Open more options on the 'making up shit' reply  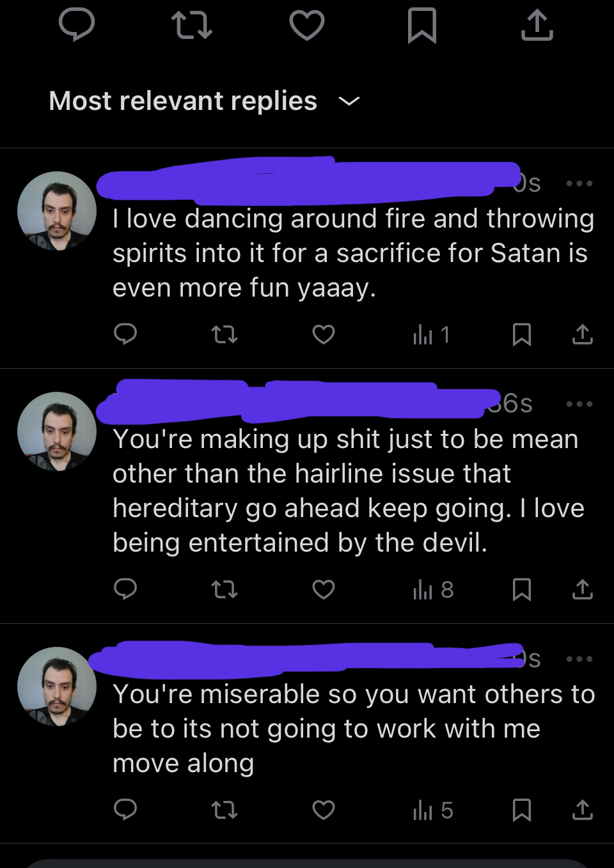click(579, 404)
